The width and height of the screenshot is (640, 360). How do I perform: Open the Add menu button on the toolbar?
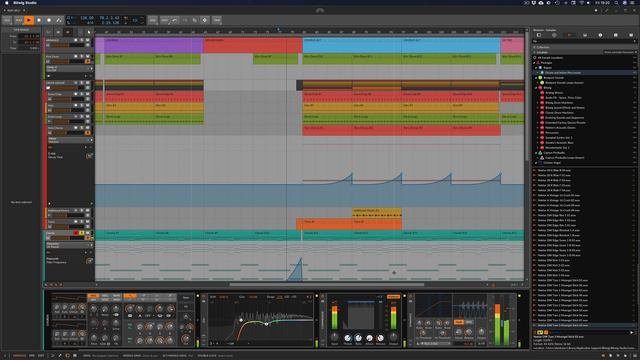(x=153, y=20)
